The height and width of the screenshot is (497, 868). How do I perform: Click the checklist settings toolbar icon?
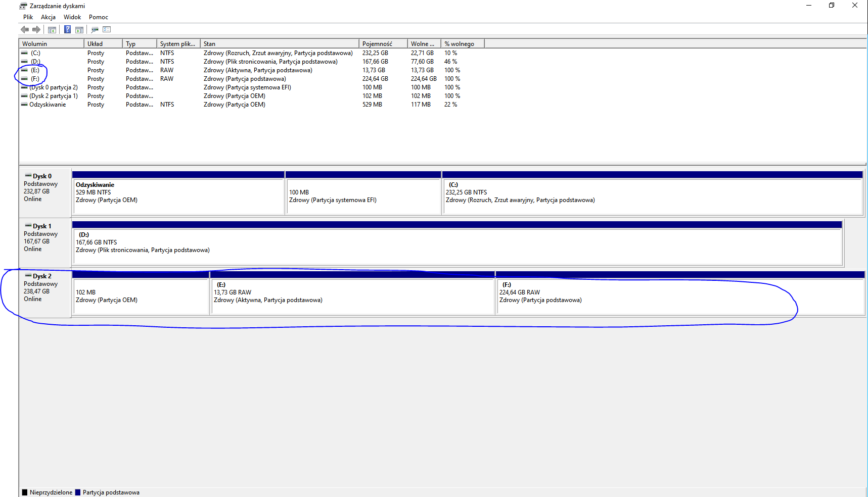point(107,29)
